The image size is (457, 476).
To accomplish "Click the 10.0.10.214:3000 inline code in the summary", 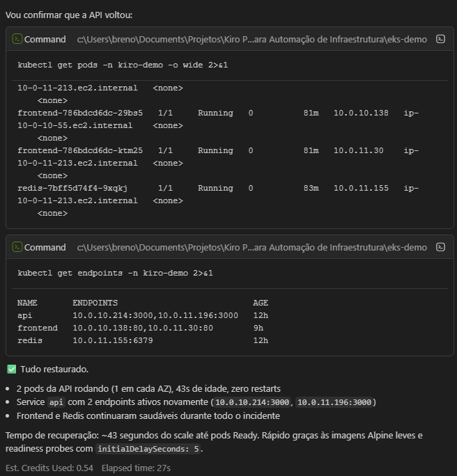I will click(x=252, y=402).
